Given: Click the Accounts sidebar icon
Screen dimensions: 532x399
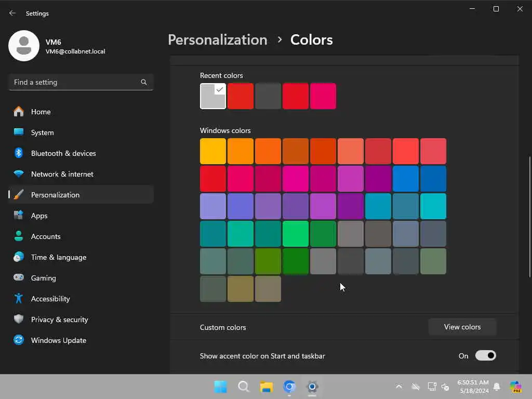Looking at the screenshot, I should [19, 236].
